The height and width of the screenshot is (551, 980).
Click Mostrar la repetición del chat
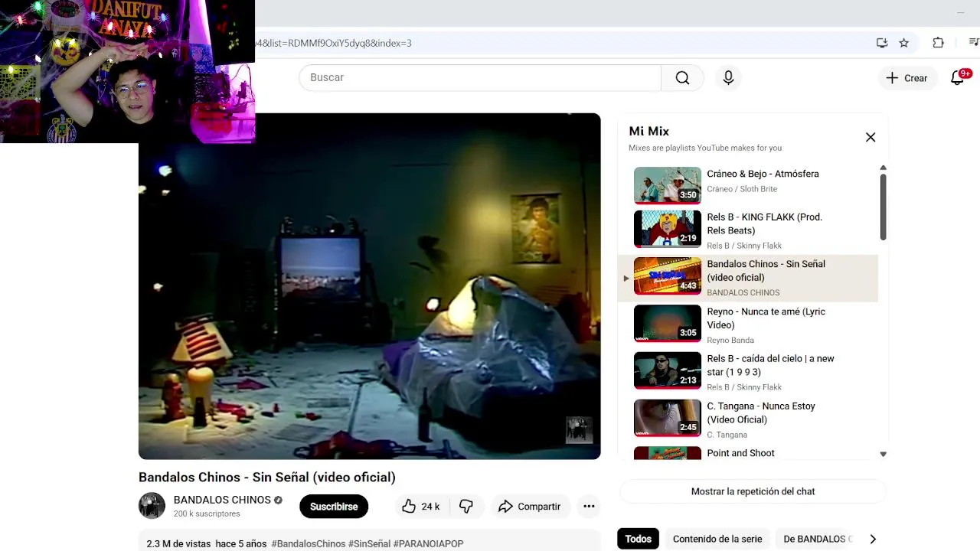point(753,491)
